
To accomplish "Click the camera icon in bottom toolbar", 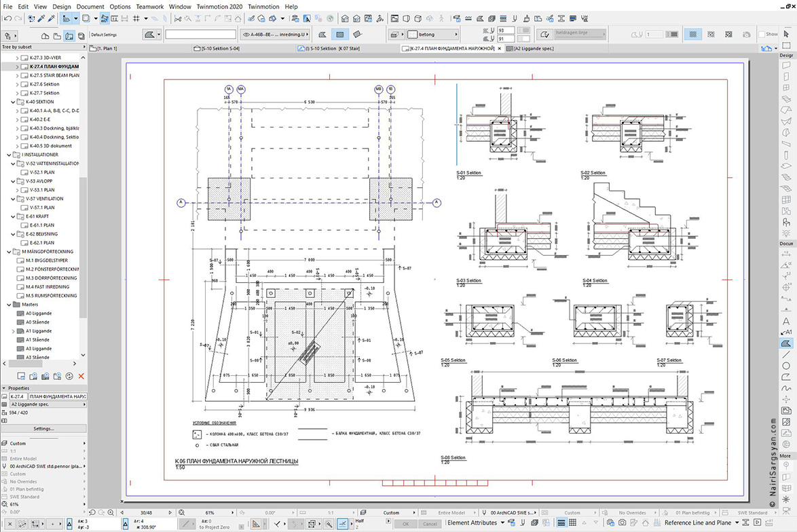I will point(622,522).
